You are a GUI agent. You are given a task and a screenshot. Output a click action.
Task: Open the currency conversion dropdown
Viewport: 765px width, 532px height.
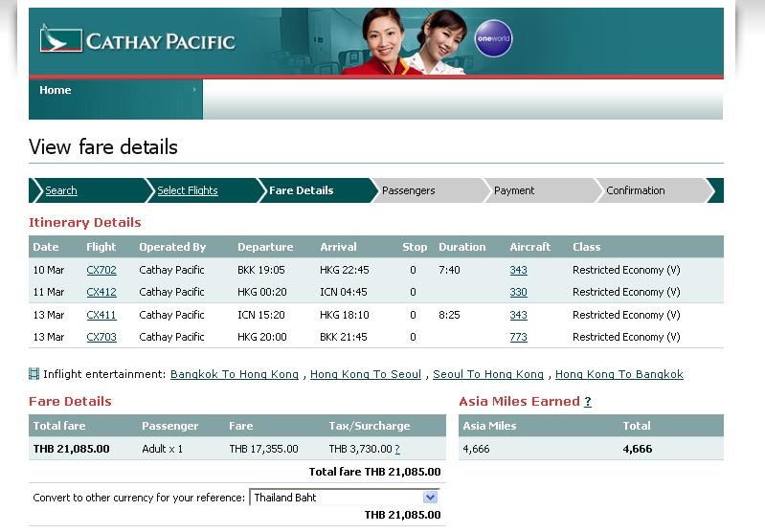pos(345,498)
